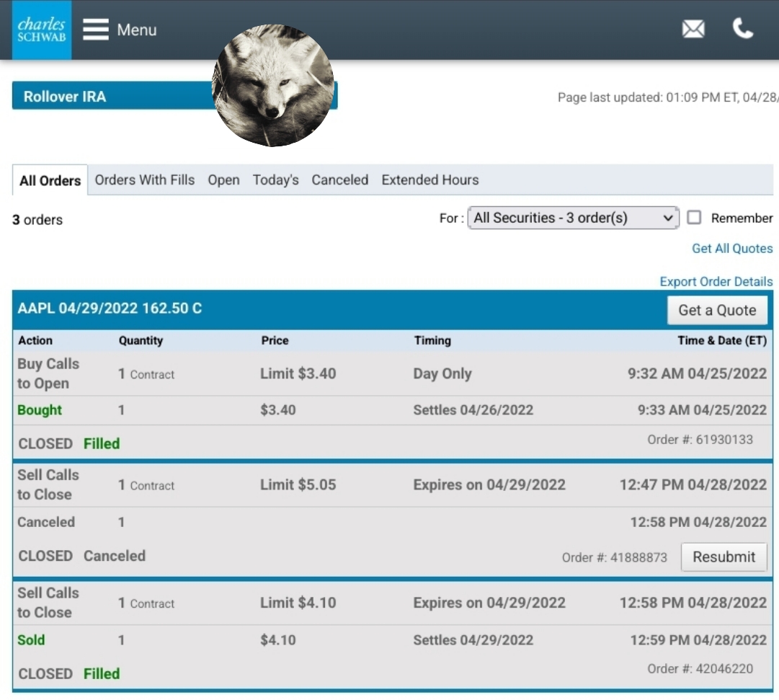Tap the phone contact icon
Screen dimensions: 779x700
(743, 29)
